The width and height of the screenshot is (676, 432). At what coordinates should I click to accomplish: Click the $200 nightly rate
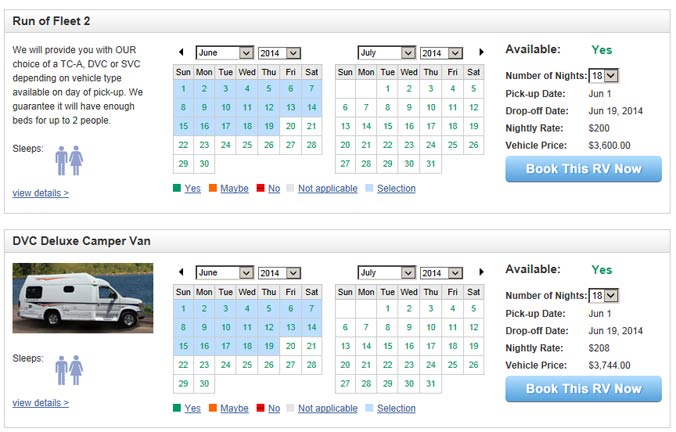[599, 128]
